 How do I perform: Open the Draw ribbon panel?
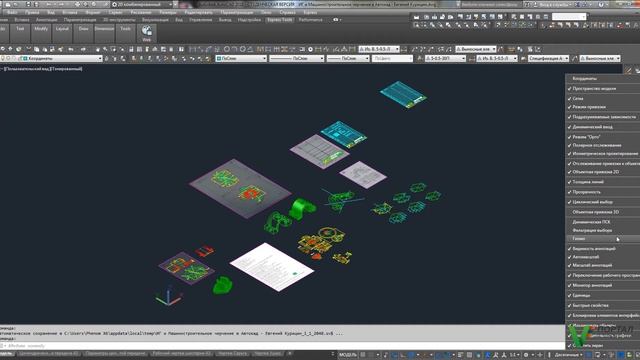pos(83,33)
